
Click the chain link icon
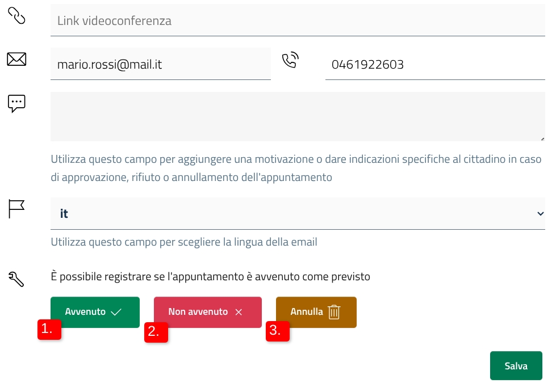point(16,16)
